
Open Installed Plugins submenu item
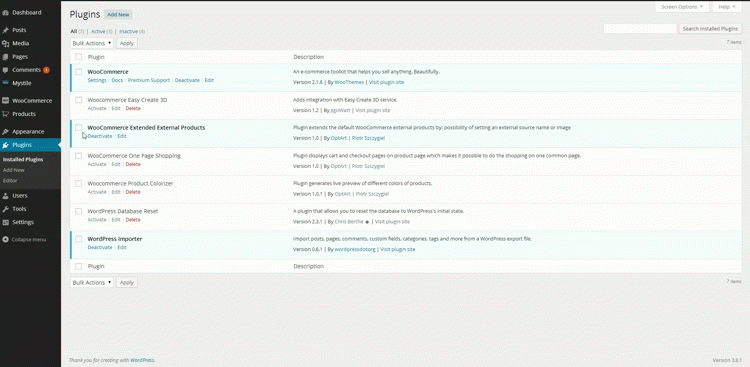23,160
